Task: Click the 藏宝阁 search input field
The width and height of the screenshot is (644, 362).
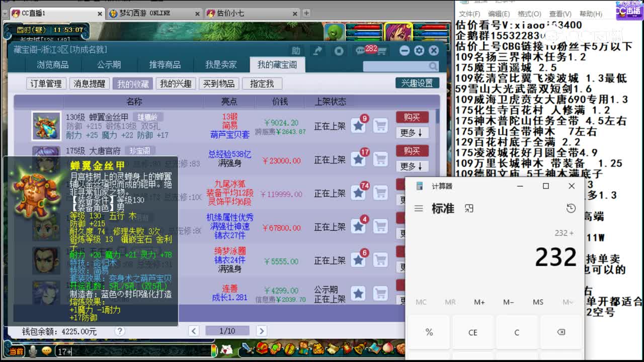Action: click(x=395, y=66)
